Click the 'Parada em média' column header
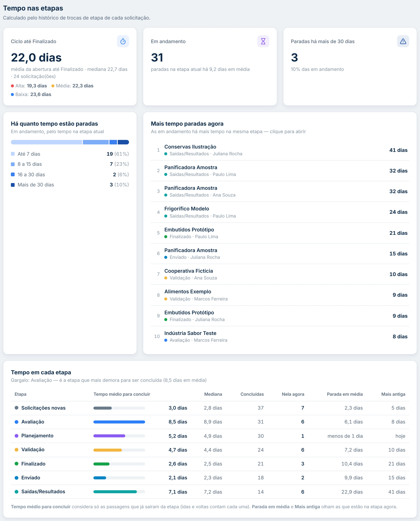The width and height of the screenshot is (420, 521). click(x=344, y=394)
